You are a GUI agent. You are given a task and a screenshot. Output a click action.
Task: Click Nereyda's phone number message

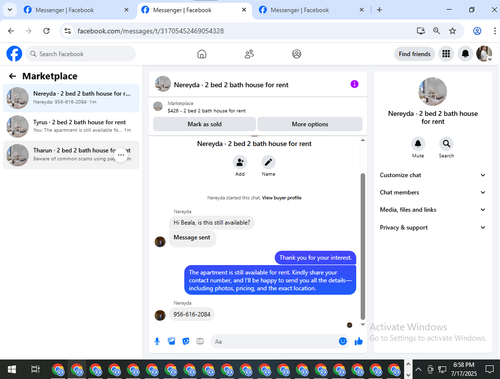click(192, 314)
